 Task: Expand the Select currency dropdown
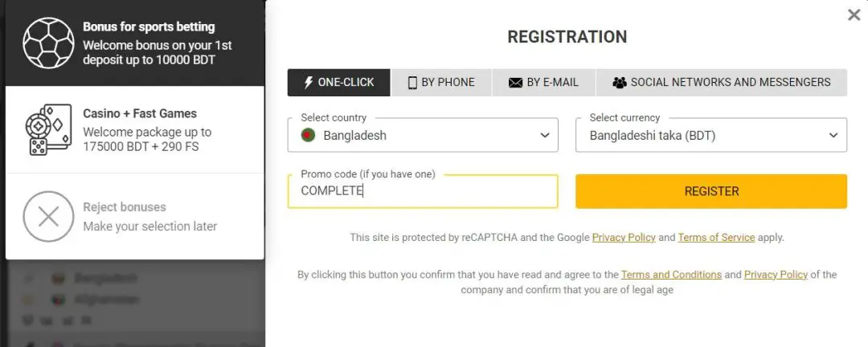click(711, 136)
